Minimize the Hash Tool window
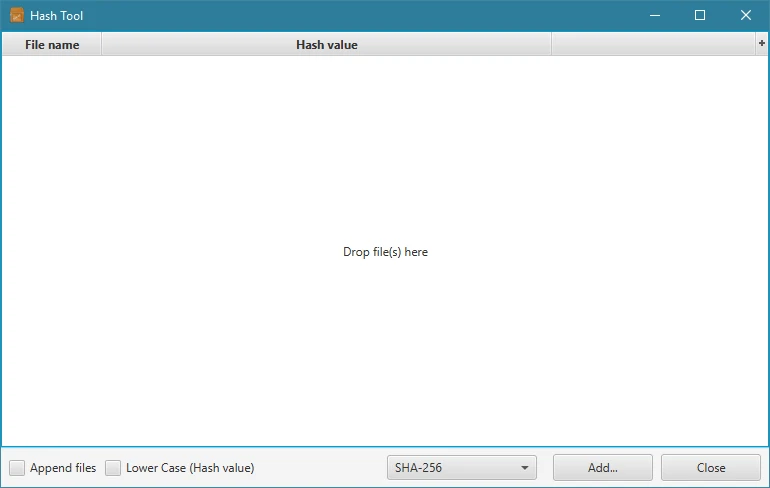This screenshot has height=488, width=770. (655, 15)
